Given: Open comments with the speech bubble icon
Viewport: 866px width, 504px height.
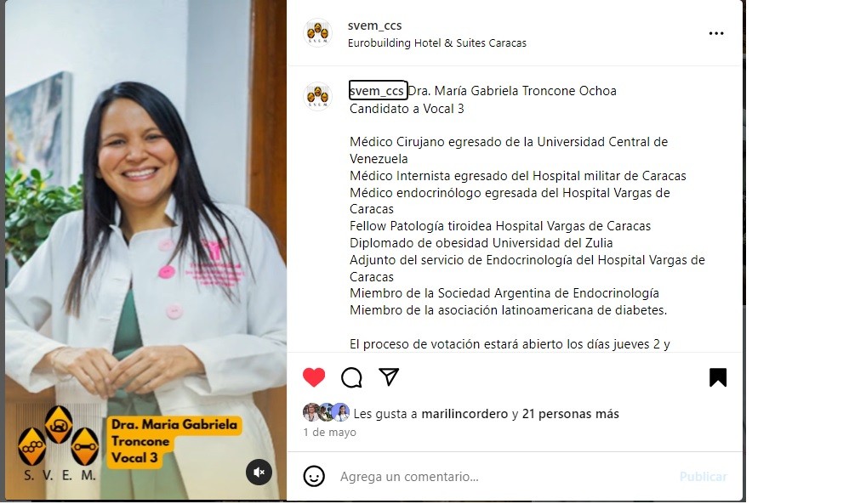Looking at the screenshot, I should (x=351, y=377).
